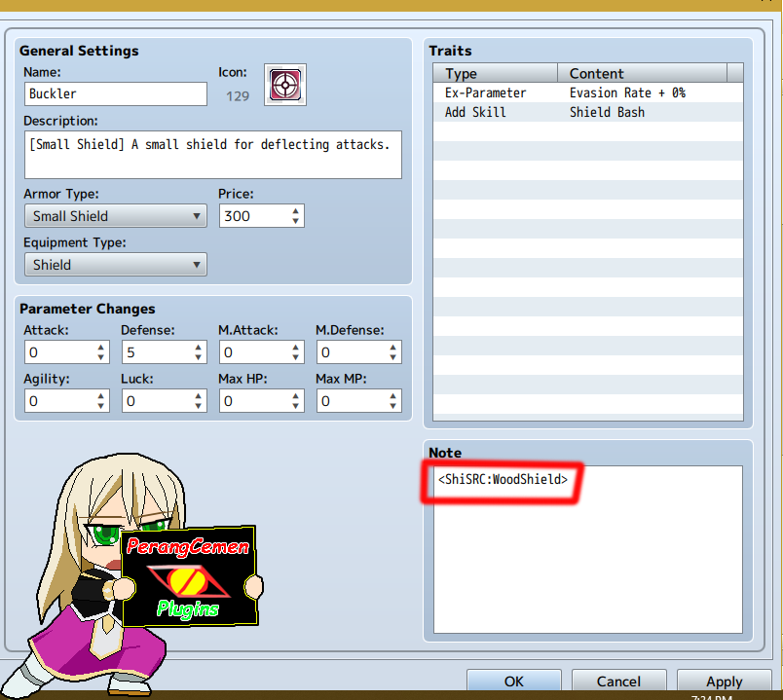Increase Agility with its up arrow
The image size is (783, 700).
(101, 396)
